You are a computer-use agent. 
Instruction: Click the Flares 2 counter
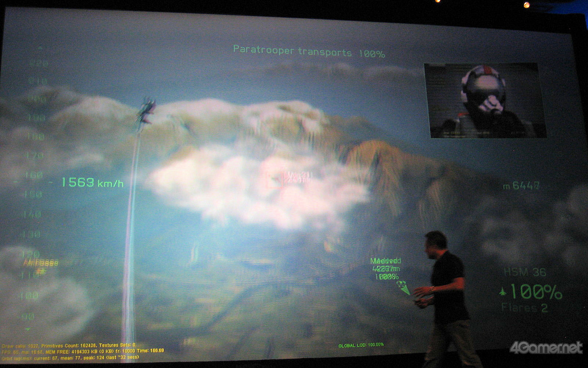[x=524, y=308]
